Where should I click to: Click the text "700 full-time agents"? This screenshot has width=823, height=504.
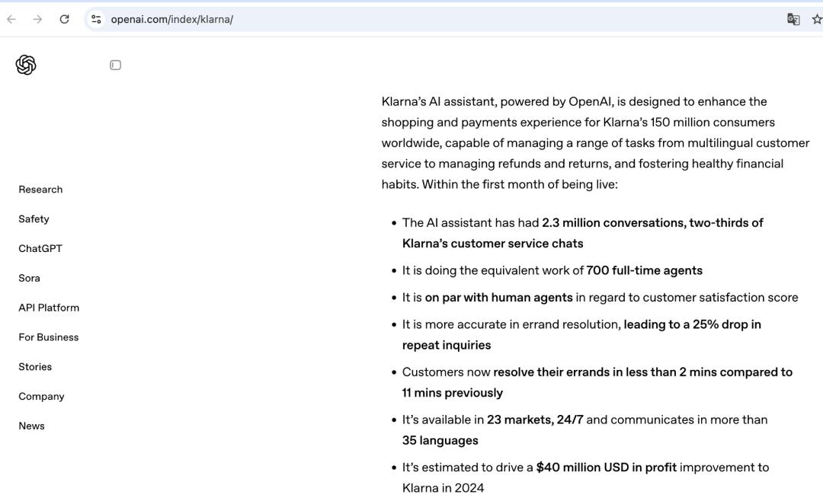[644, 270]
